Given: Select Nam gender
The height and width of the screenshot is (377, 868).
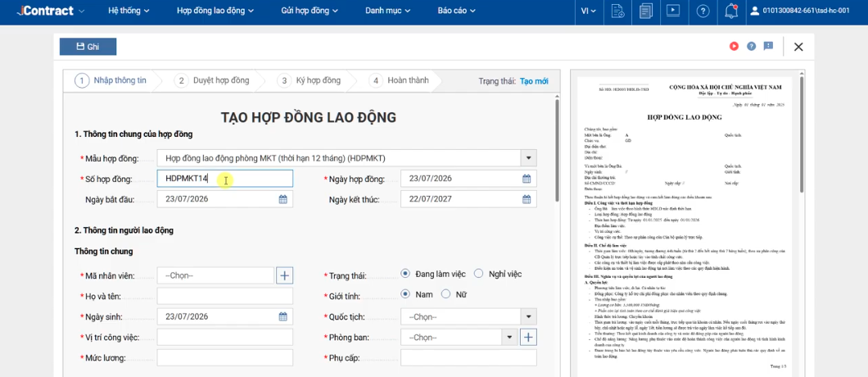Looking at the screenshot, I should point(406,294).
